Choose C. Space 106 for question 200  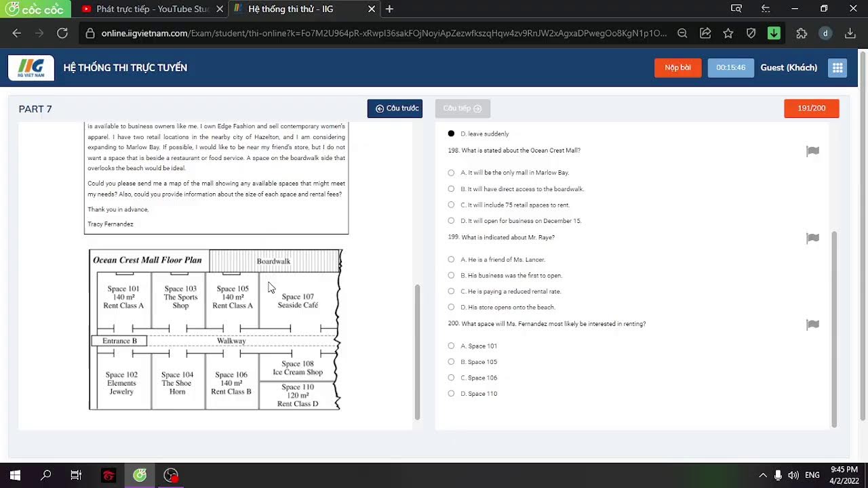(451, 378)
